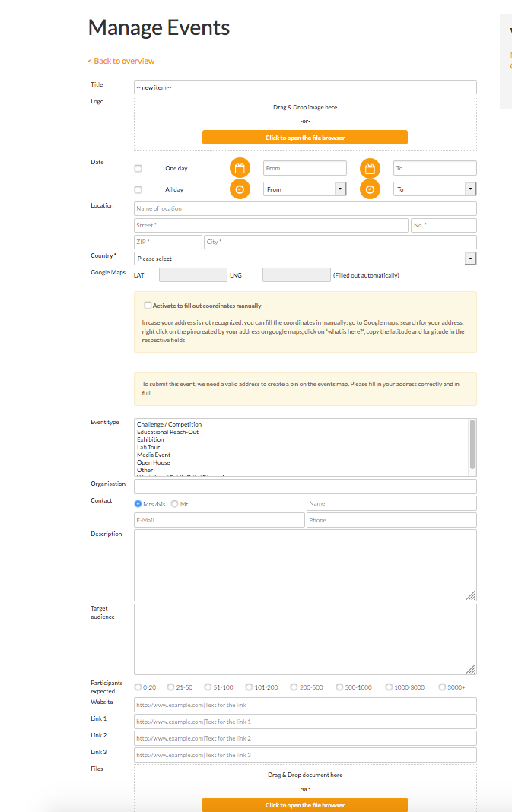Click the Event type list scrollbar

coord(472,444)
